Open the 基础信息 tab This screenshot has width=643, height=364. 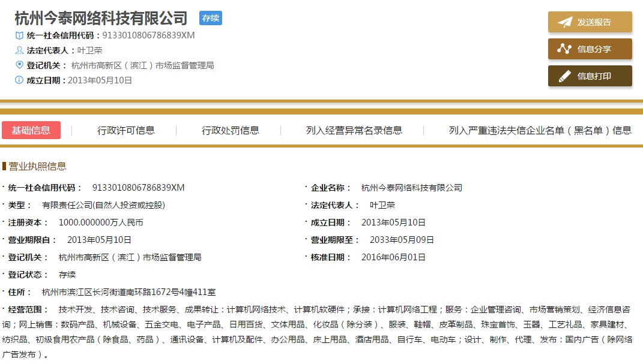31,130
